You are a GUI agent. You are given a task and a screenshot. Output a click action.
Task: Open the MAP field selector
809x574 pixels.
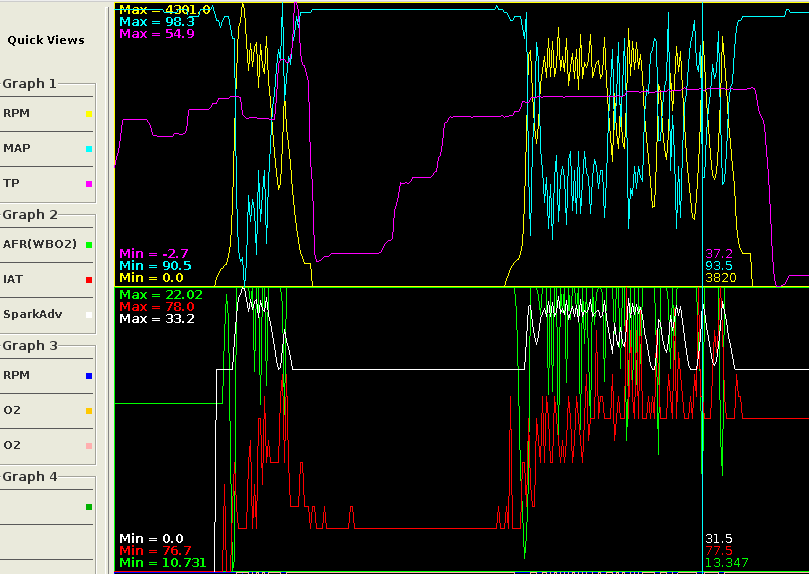pos(40,148)
